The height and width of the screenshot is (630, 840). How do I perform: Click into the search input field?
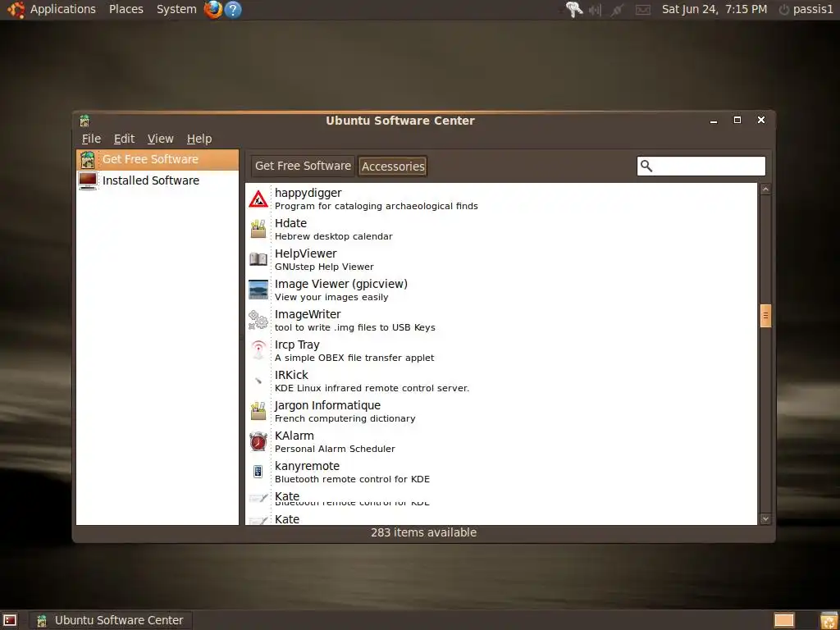click(x=701, y=166)
